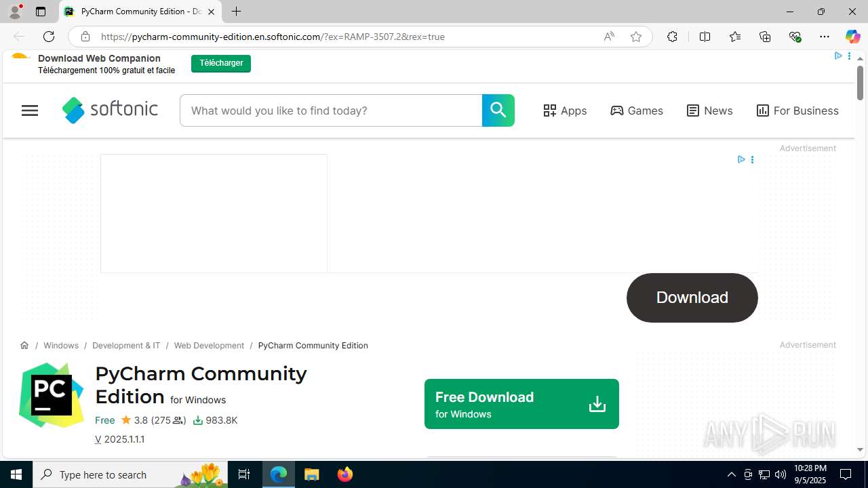Focus the Softonic search field
Viewport: 868px width, 488px height.
point(331,110)
